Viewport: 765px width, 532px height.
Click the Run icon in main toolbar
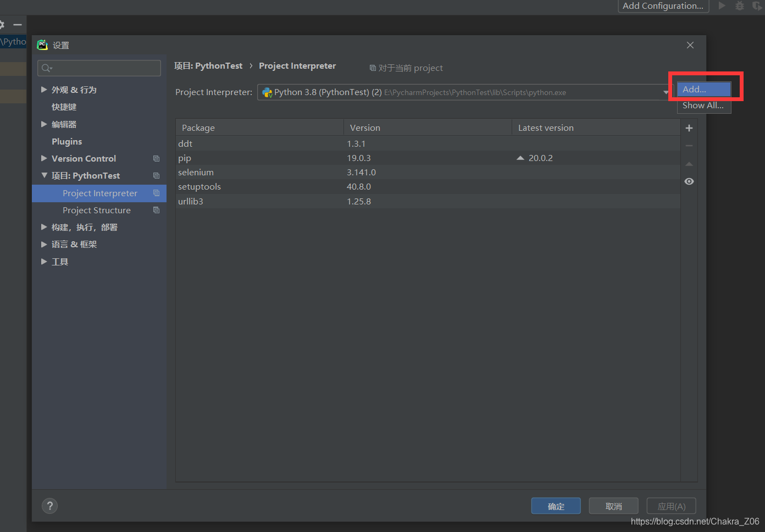(722, 5)
